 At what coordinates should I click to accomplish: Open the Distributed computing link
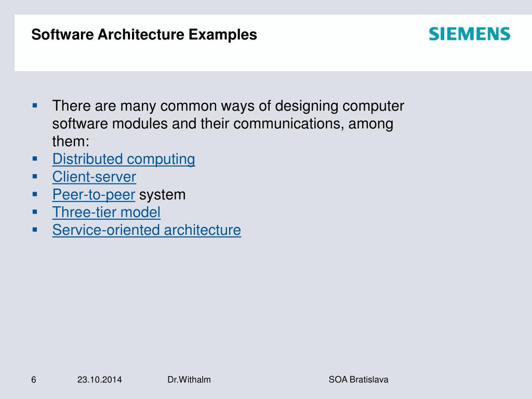(x=124, y=159)
